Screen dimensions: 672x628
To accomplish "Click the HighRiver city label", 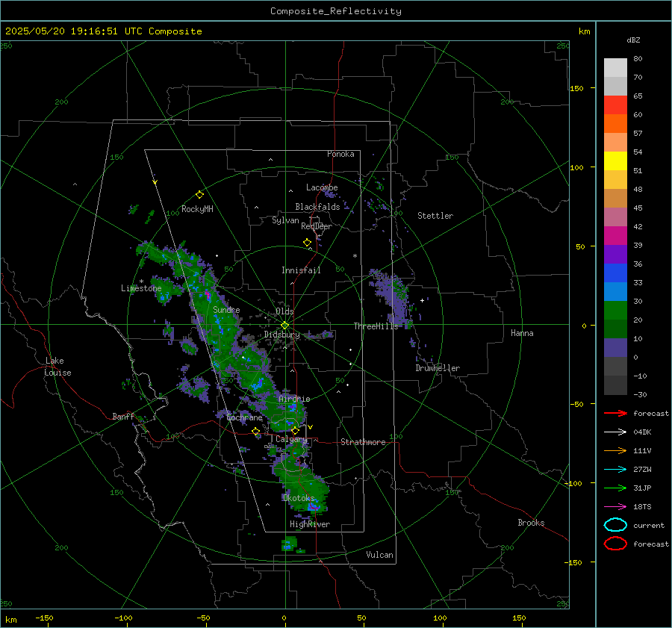I will click(x=310, y=524).
